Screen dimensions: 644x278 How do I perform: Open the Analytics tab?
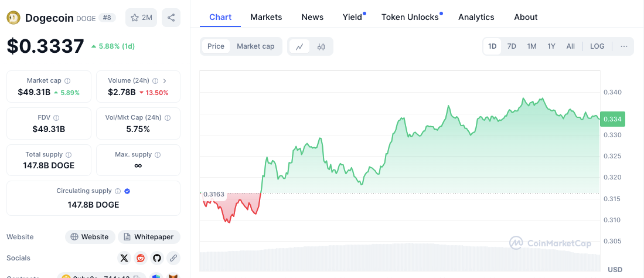[476, 17]
